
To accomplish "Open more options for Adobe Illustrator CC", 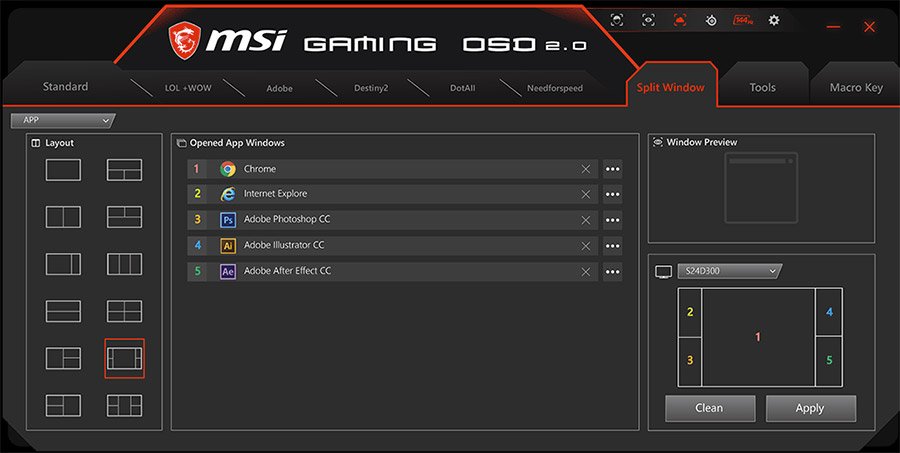I will pos(612,246).
